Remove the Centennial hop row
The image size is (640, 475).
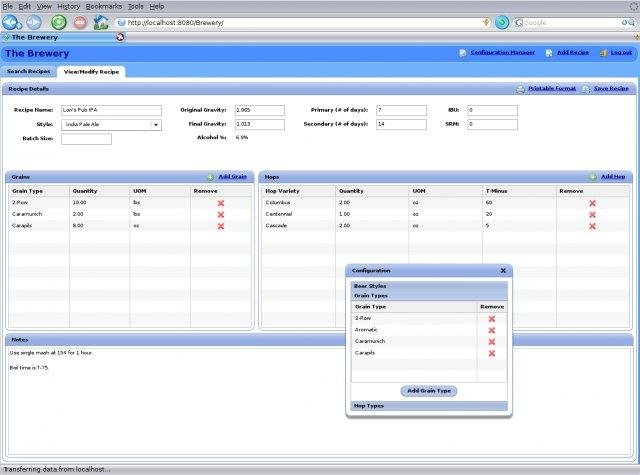[592, 214]
